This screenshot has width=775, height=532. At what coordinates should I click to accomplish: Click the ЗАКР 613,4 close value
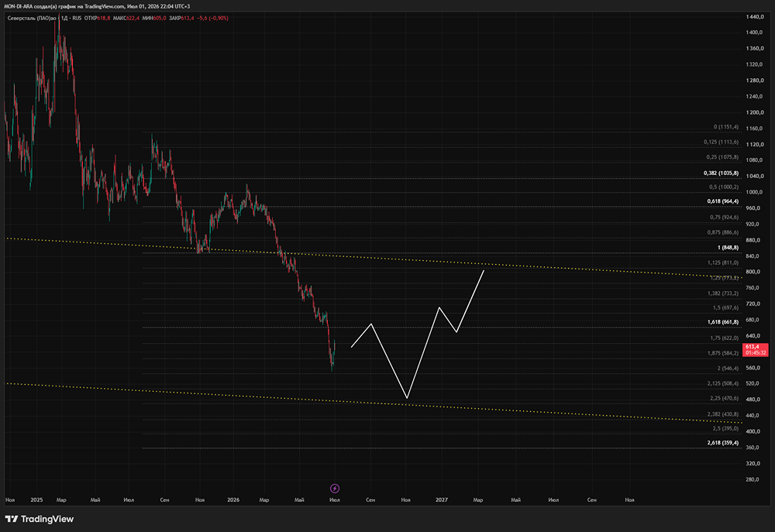coord(181,18)
